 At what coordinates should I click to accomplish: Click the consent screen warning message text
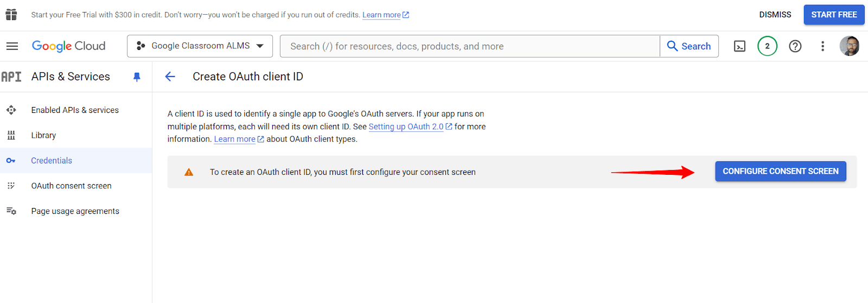343,172
